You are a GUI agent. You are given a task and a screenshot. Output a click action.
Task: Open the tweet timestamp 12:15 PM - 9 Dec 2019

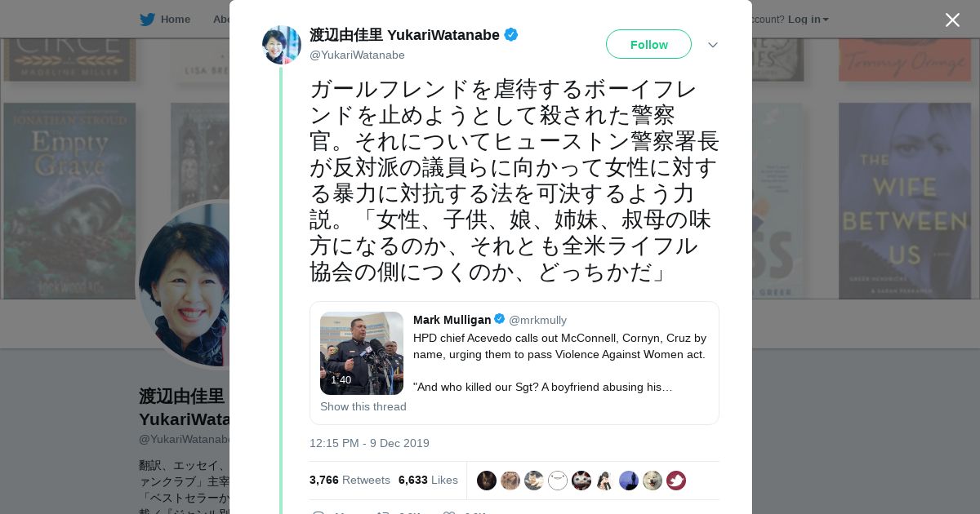pyautogui.click(x=369, y=443)
